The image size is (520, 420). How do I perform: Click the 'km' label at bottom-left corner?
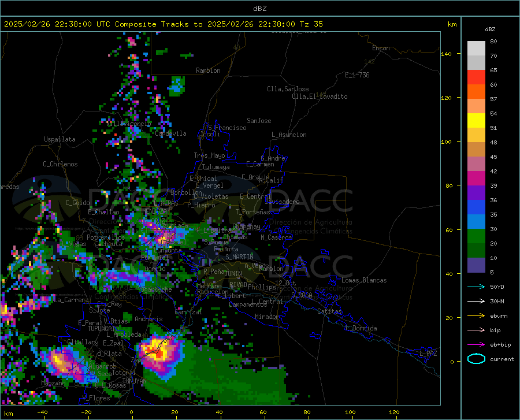[8, 414]
